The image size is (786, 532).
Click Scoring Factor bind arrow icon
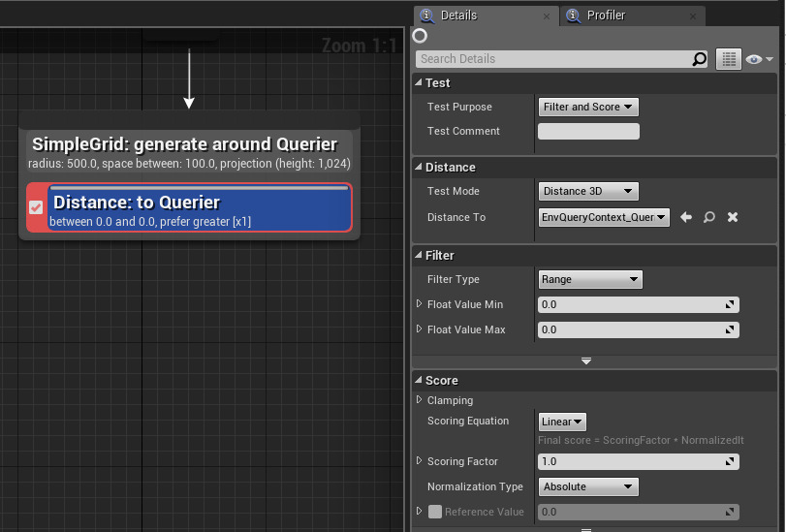[730, 461]
